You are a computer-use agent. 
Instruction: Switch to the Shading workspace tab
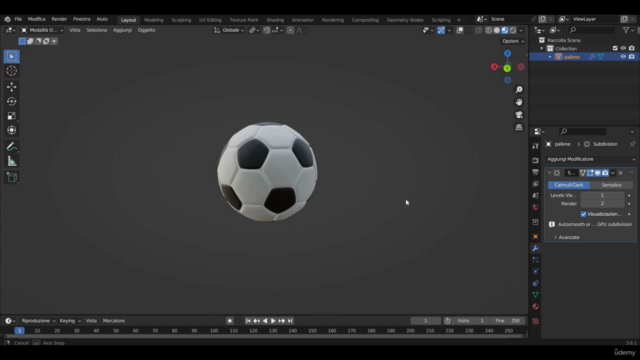(x=275, y=20)
